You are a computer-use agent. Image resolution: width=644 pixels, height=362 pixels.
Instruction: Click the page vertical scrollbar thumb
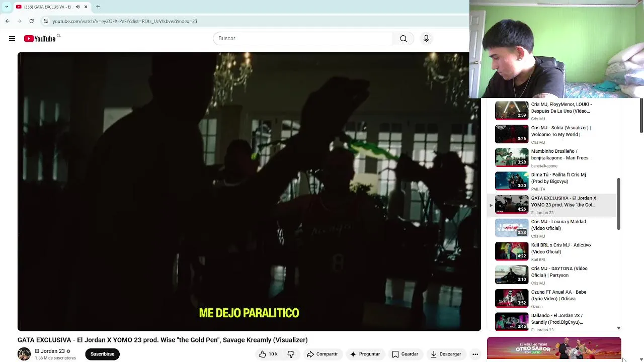click(x=641, y=116)
